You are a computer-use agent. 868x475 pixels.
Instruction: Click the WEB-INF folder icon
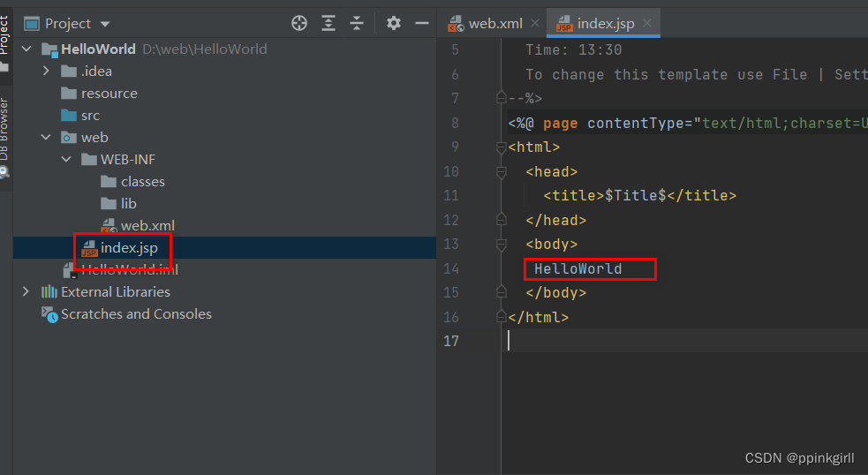point(88,160)
